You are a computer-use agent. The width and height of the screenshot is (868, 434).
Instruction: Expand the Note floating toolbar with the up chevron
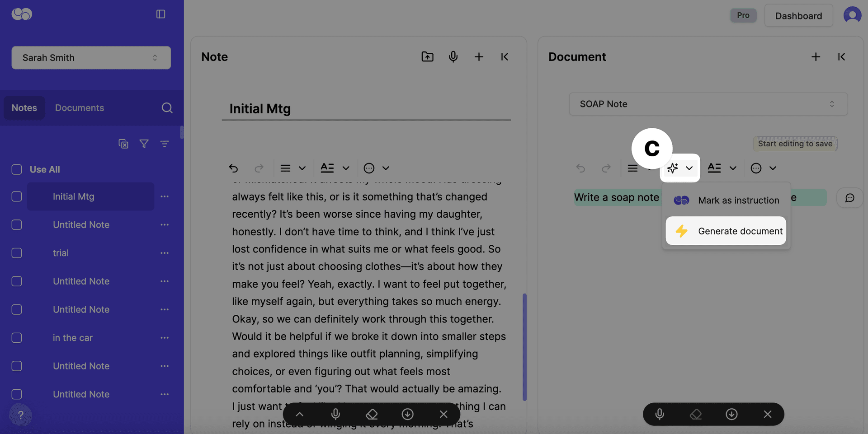299,414
